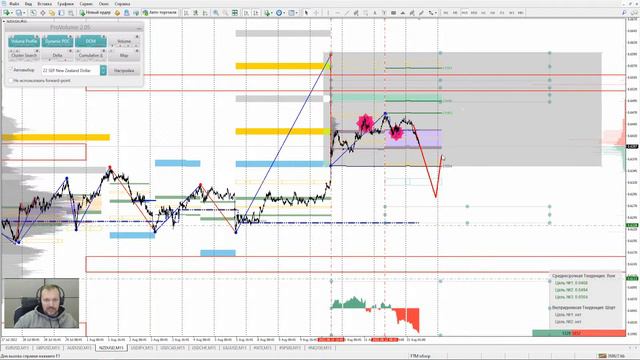Enable chart shift icon
This screenshot has width=640, height=360.
[x=256, y=13]
